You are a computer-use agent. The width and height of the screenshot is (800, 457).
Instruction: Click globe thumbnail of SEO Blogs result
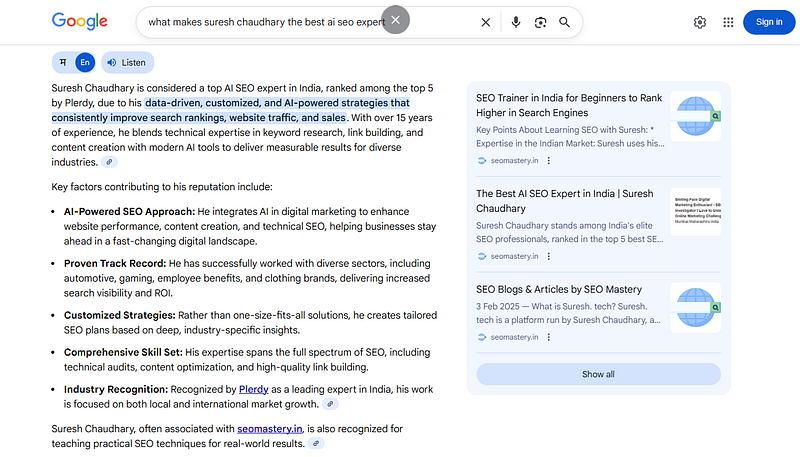[695, 308]
